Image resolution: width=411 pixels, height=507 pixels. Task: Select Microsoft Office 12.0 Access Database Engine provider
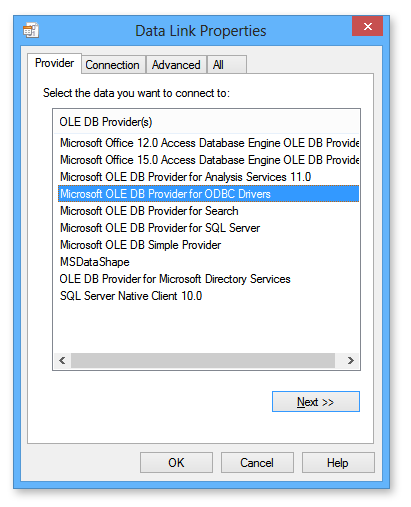pyautogui.click(x=209, y=143)
